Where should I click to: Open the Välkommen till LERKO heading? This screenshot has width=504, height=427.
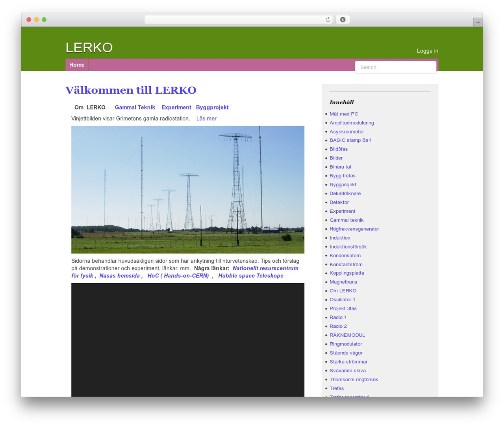pyautogui.click(x=131, y=90)
